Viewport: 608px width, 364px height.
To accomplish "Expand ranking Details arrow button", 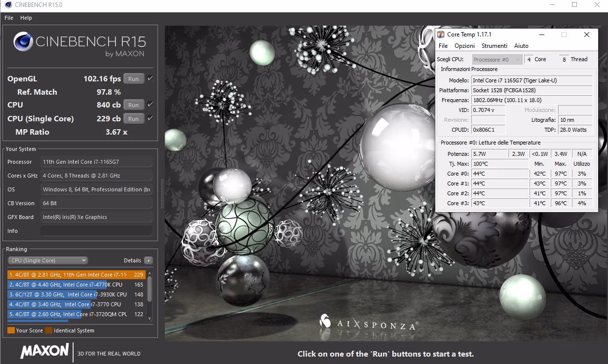I will [x=149, y=260].
